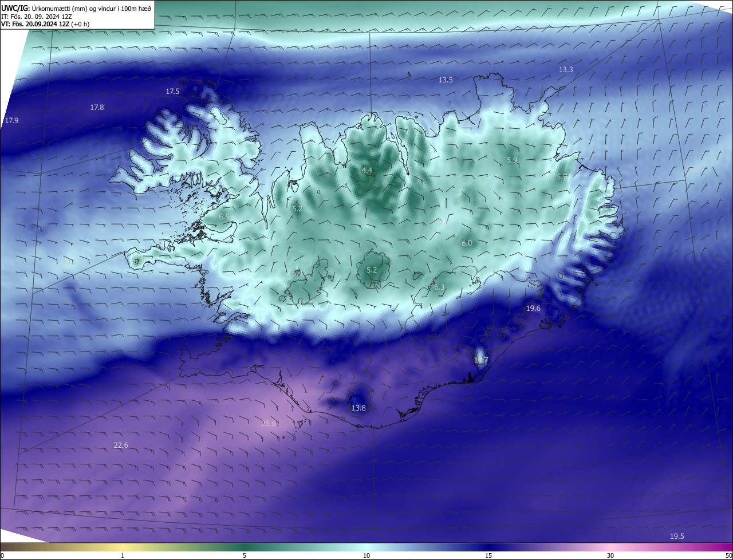Click the 22.6 value label
This screenshot has width=733, height=560.
[121, 445]
